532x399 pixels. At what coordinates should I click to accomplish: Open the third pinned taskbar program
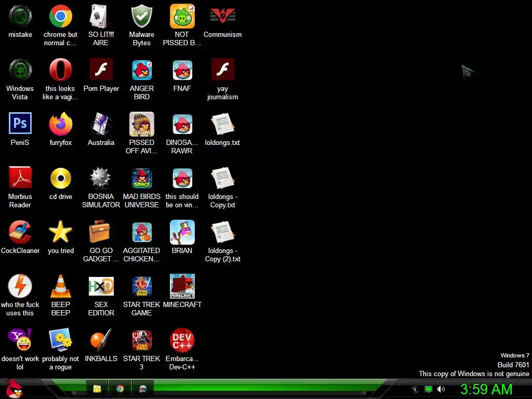143,389
